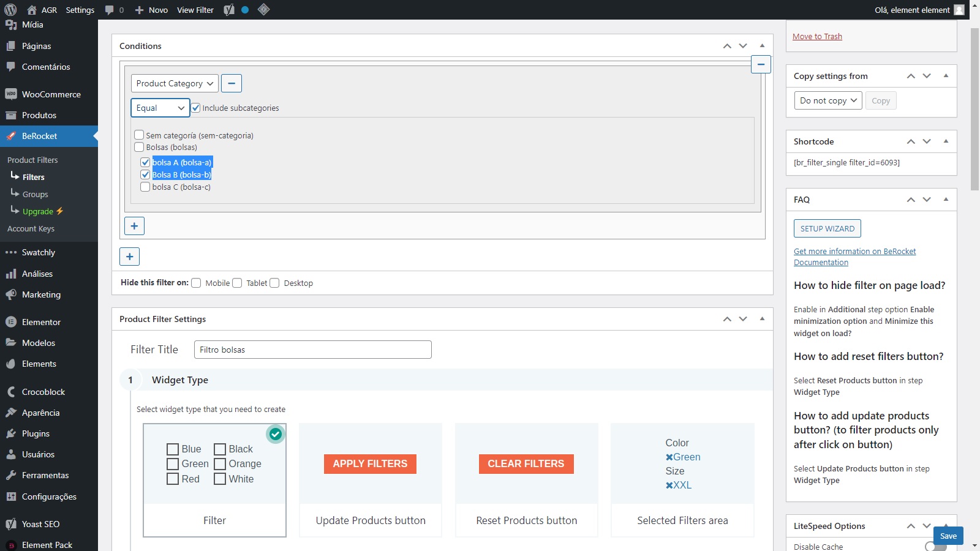Move the Conditions panel down

(x=743, y=46)
